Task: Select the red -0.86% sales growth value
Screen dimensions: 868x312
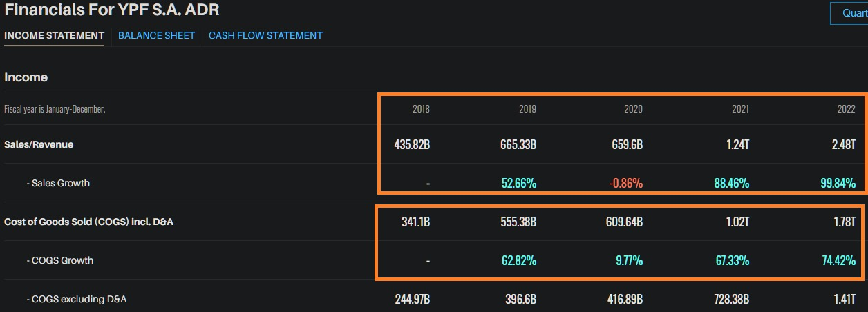Action: (x=625, y=184)
